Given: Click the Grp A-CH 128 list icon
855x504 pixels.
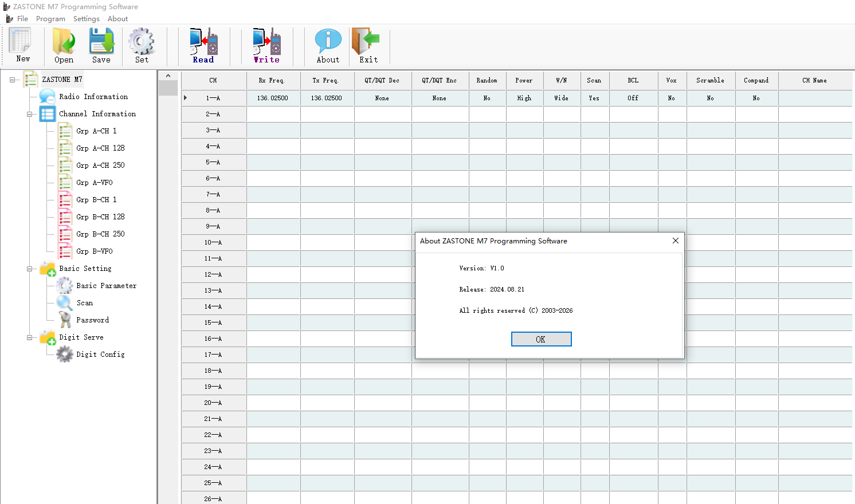Looking at the screenshot, I should (x=65, y=148).
